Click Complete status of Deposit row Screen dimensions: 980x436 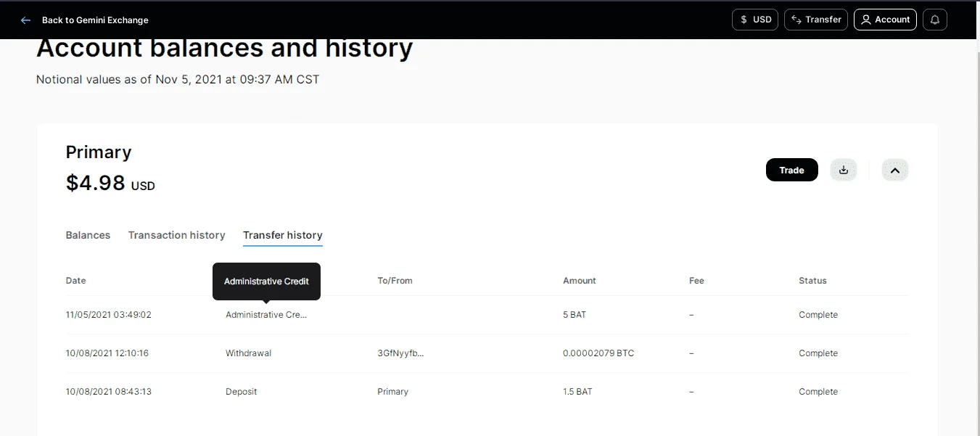818,392
